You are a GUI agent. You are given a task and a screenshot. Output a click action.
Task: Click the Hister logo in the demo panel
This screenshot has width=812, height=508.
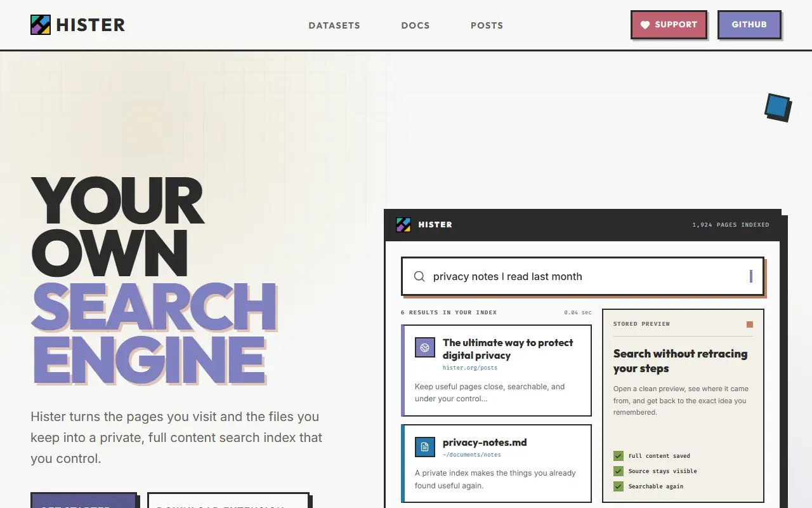coord(403,225)
